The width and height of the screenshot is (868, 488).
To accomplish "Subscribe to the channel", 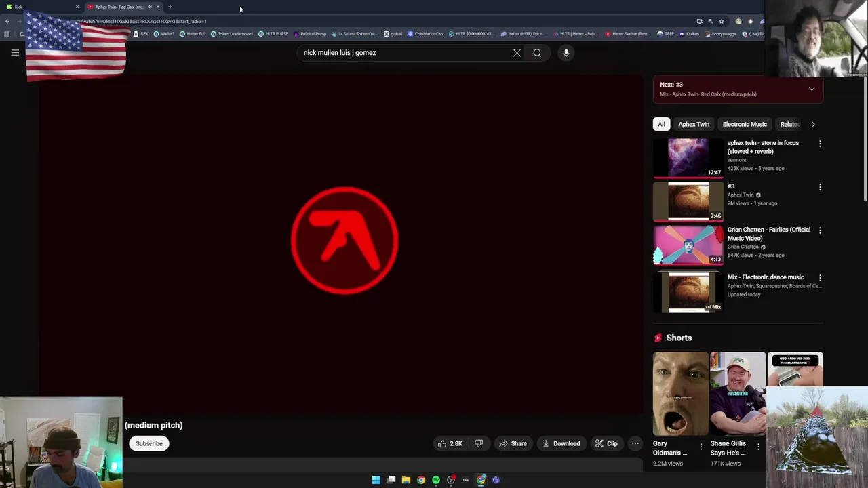I will [x=149, y=443].
